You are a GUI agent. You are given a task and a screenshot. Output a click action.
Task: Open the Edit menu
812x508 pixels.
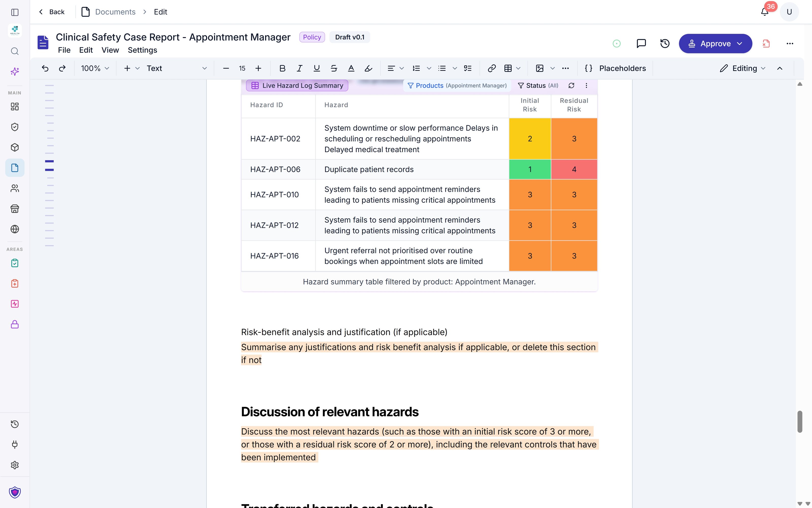coord(86,50)
